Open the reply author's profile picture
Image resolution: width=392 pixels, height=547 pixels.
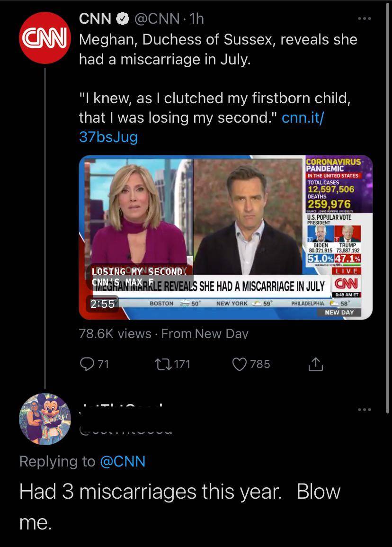tap(45, 419)
